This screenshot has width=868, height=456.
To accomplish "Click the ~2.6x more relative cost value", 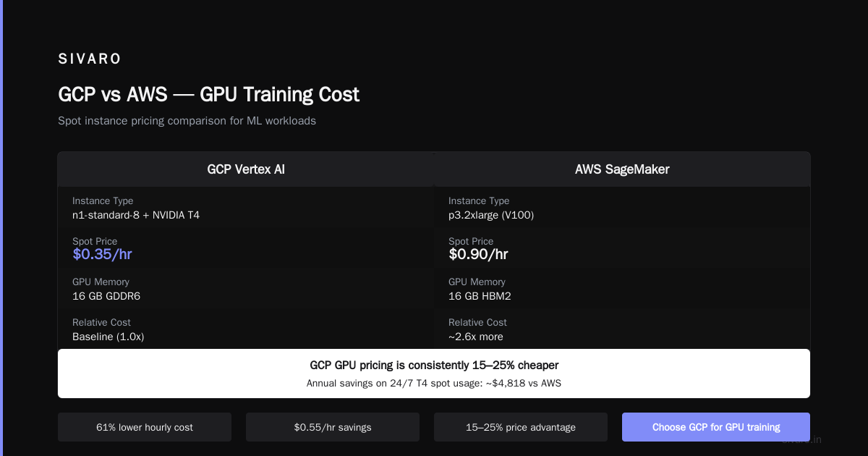I will (x=476, y=337).
